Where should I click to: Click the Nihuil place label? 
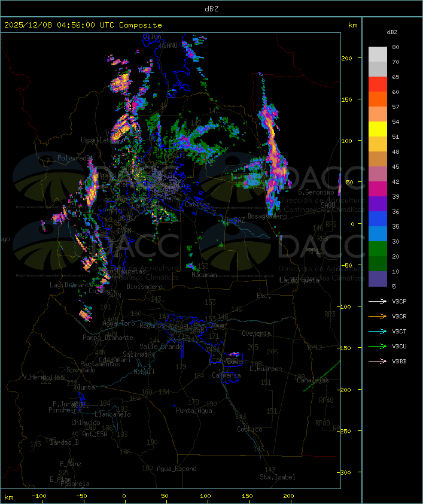coord(144,372)
